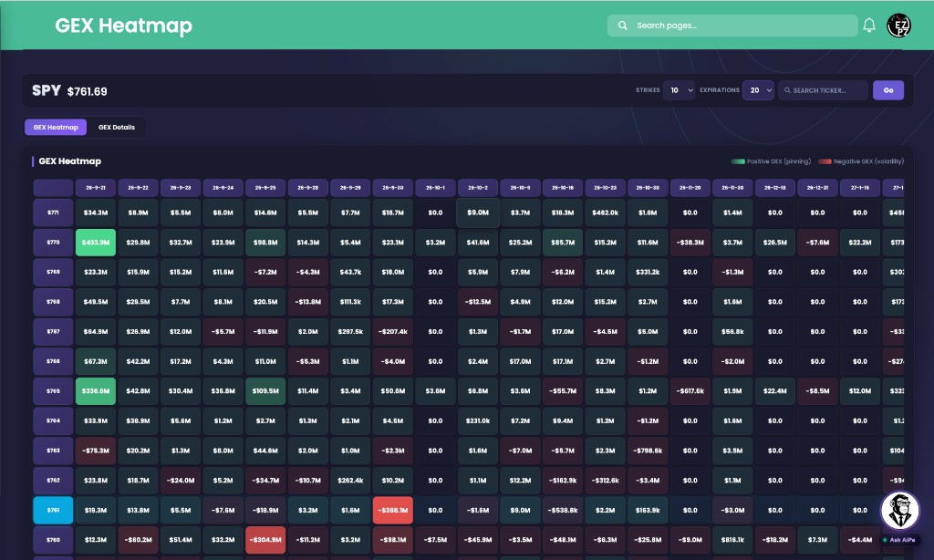Click the -$24.0M heatmap cell

(181, 481)
